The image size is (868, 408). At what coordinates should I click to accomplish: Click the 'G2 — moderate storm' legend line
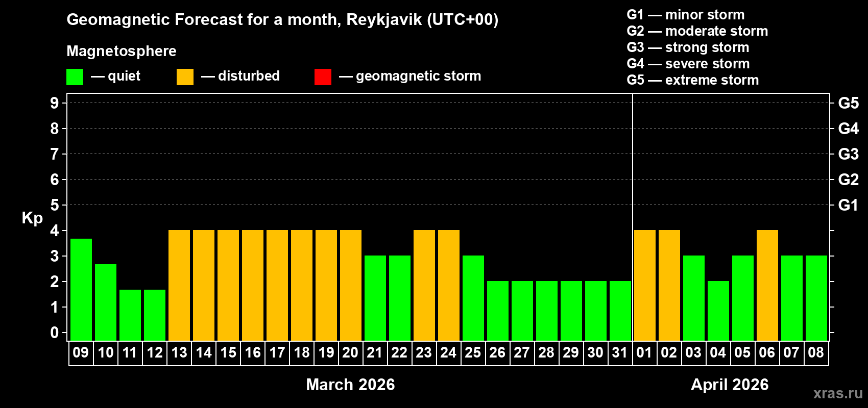tap(697, 31)
